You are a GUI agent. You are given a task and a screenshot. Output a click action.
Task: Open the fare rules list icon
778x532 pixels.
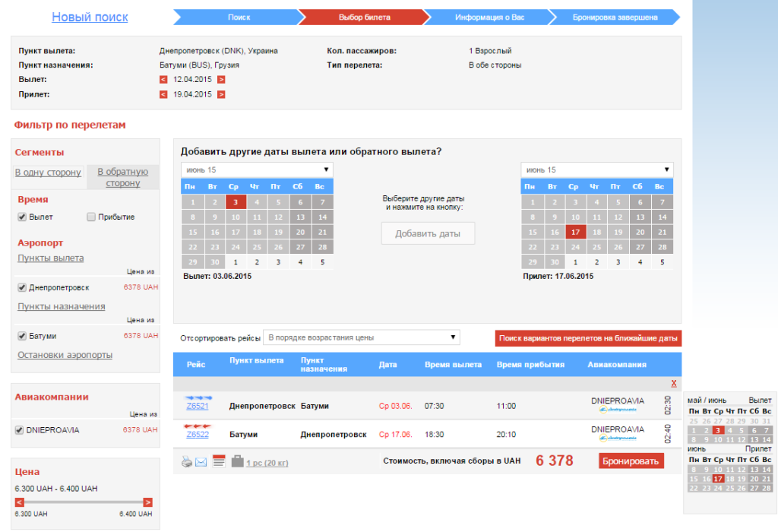(x=219, y=461)
